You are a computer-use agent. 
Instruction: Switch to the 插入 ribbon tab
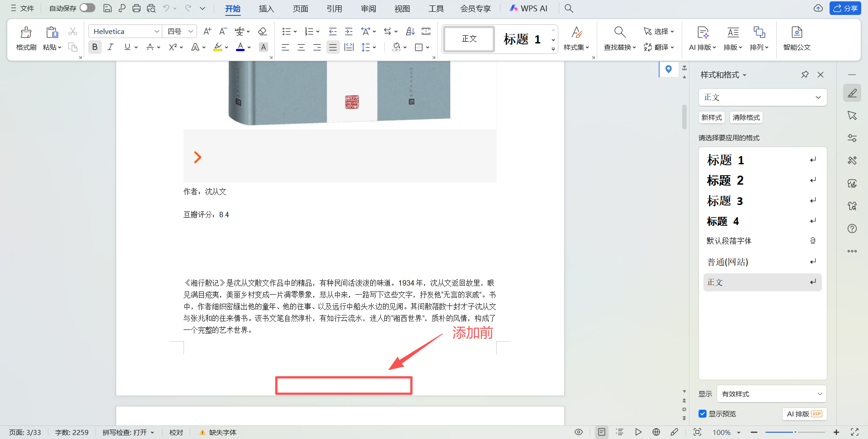pyautogui.click(x=266, y=9)
